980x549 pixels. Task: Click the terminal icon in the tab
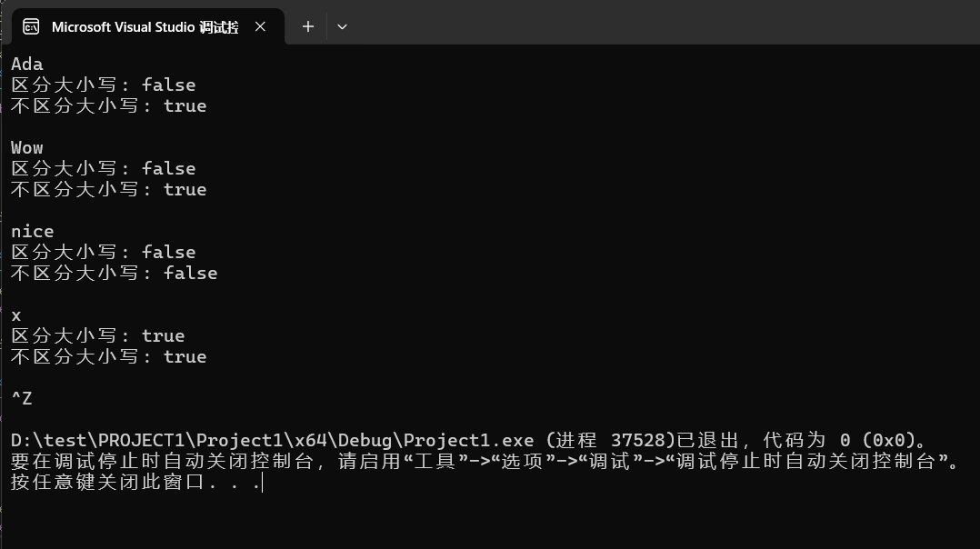coord(31,27)
